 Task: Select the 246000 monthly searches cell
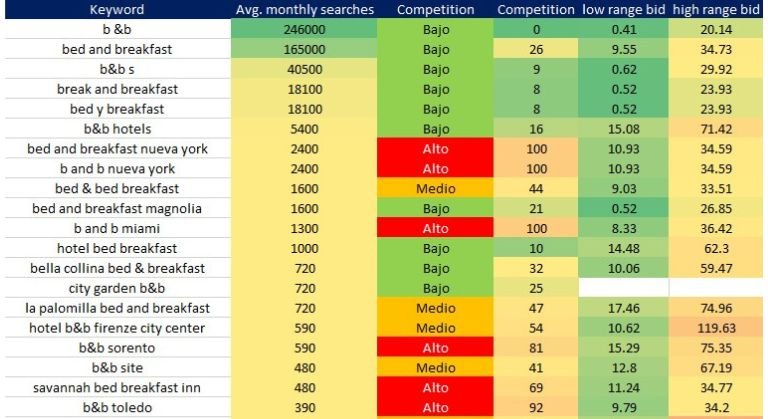(304, 30)
